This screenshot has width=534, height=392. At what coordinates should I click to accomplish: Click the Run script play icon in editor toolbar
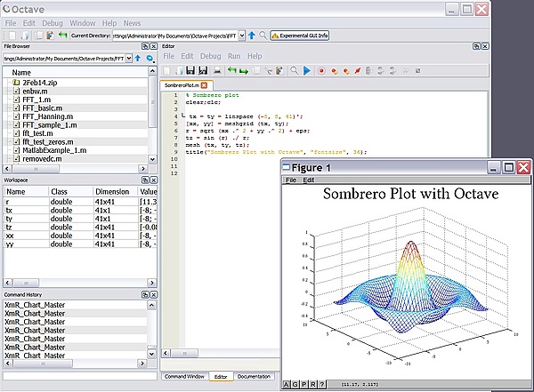[x=307, y=70]
